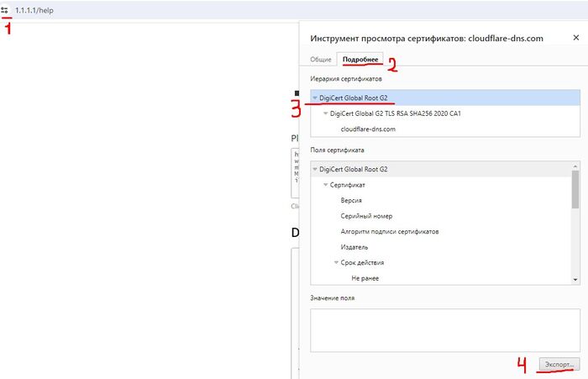The image size is (588, 379).
Task: Collapse the Сертификат fields node
Action: pyautogui.click(x=325, y=185)
